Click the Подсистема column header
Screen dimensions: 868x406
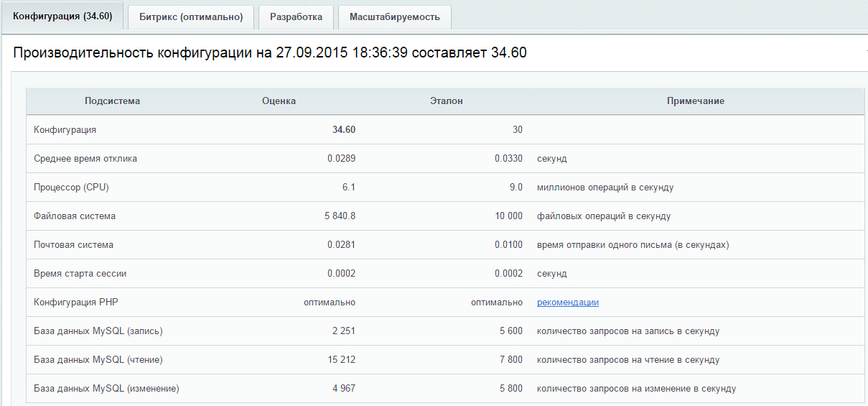click(112, 101)
